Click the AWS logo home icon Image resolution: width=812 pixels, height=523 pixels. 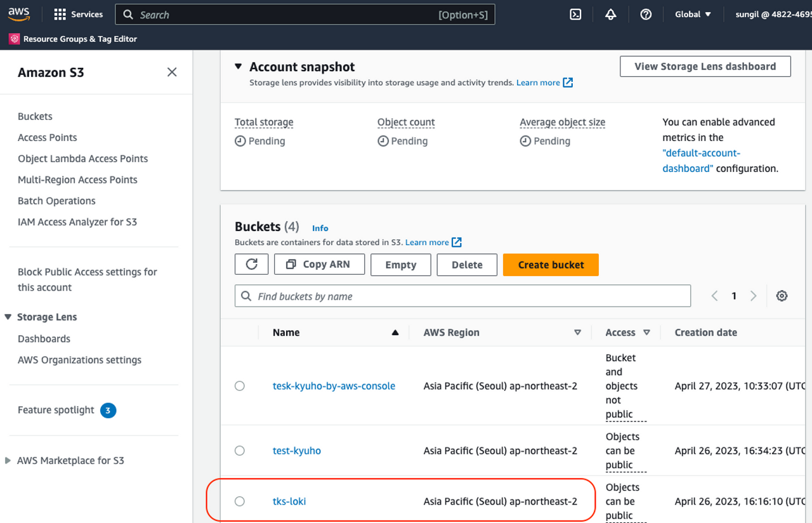[19, 14]
